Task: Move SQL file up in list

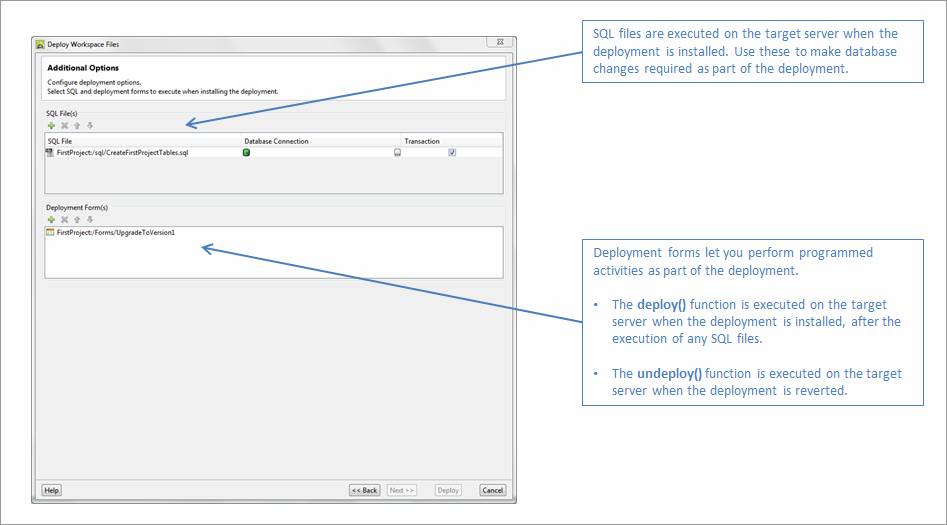Action: 77,125
